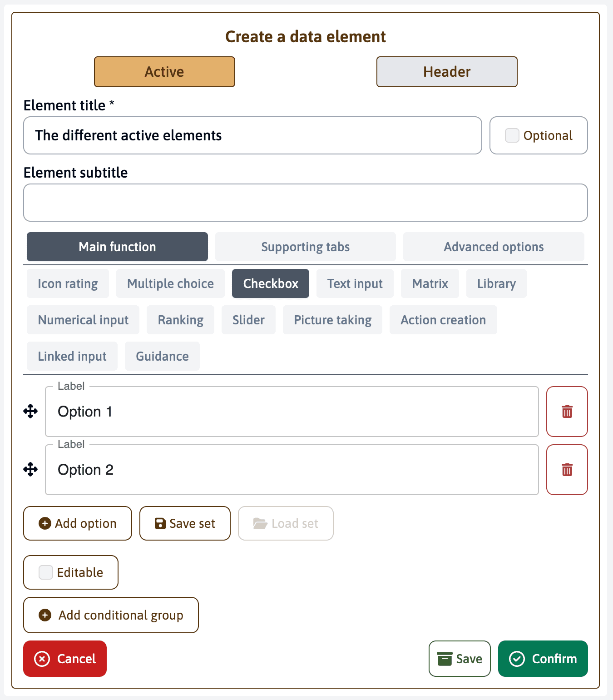
Task: Click into the Element subtitle field
Action: pos(305,203)
